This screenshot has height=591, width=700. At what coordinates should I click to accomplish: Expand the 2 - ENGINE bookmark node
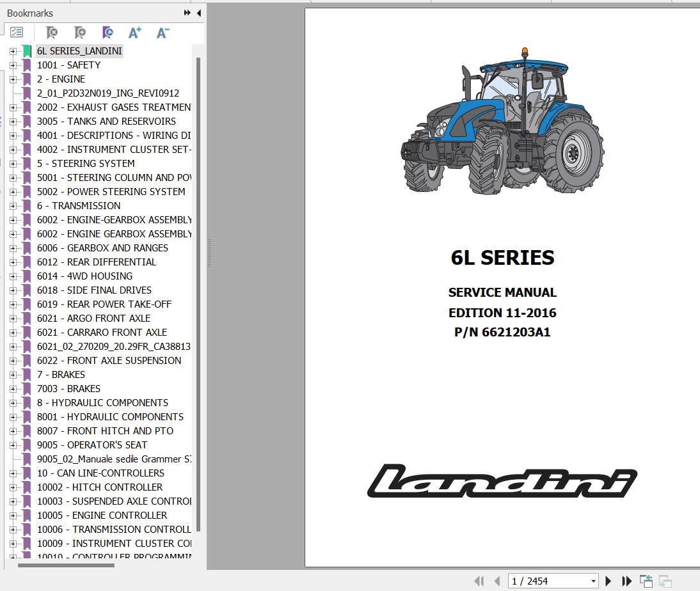pos(13,79)
